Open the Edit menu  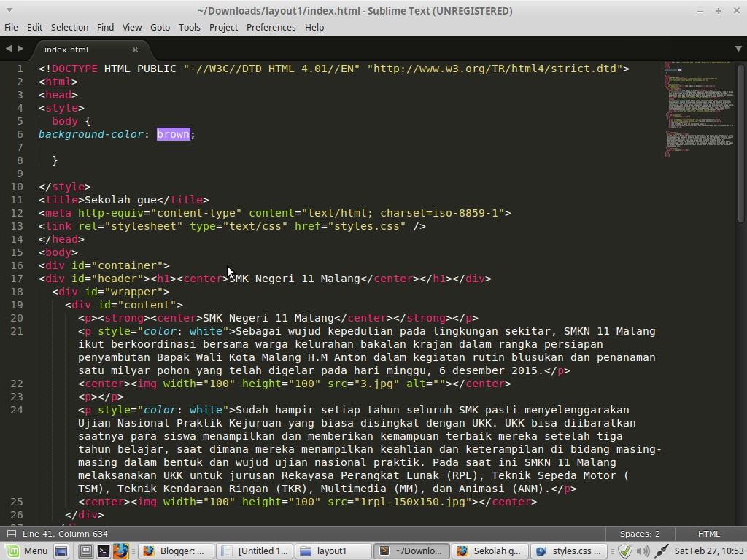(34, 28)
